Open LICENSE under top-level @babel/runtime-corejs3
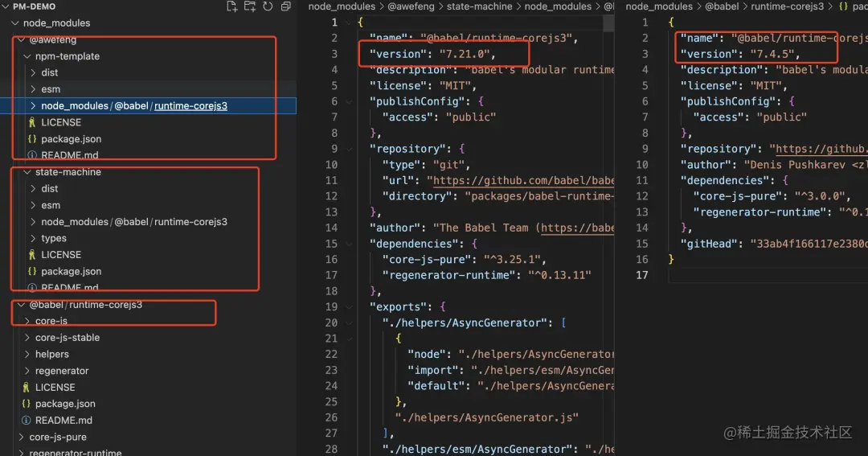The width and height of the screenshot is (868, 456). coord(55,388)
